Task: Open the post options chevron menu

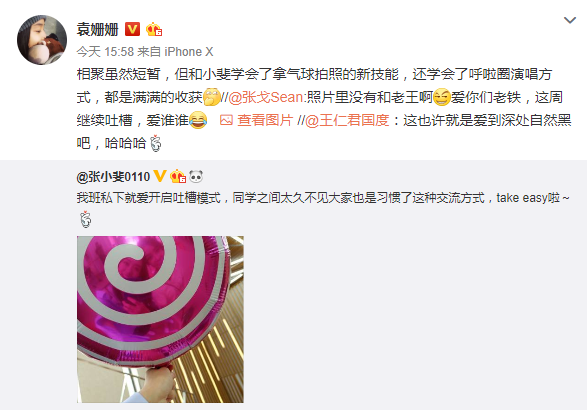Action: 570,20
